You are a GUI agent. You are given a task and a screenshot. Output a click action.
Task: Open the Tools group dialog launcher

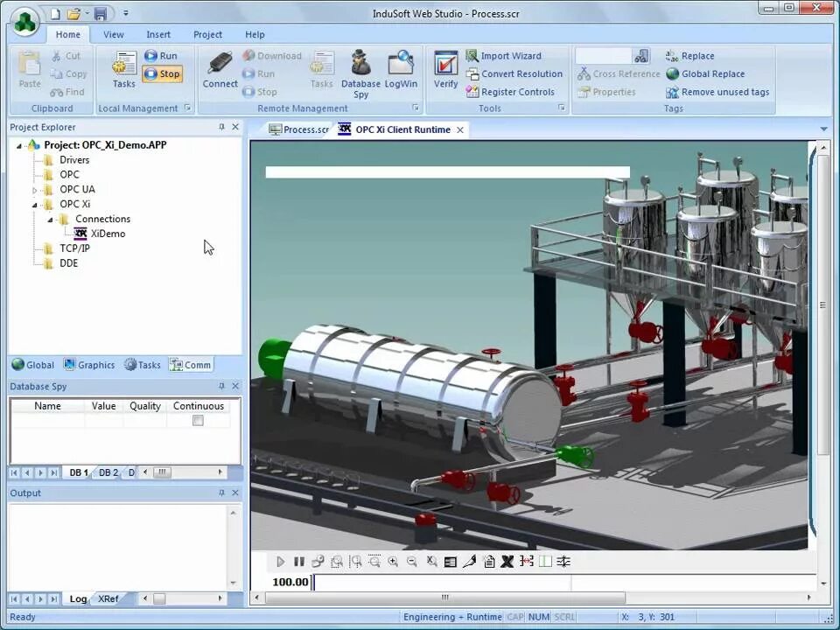point(562,108)
